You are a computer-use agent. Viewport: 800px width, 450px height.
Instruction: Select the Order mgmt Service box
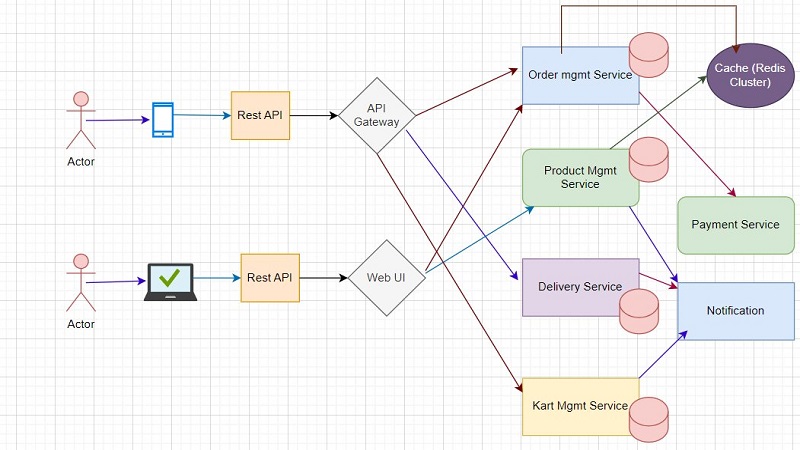580,76
